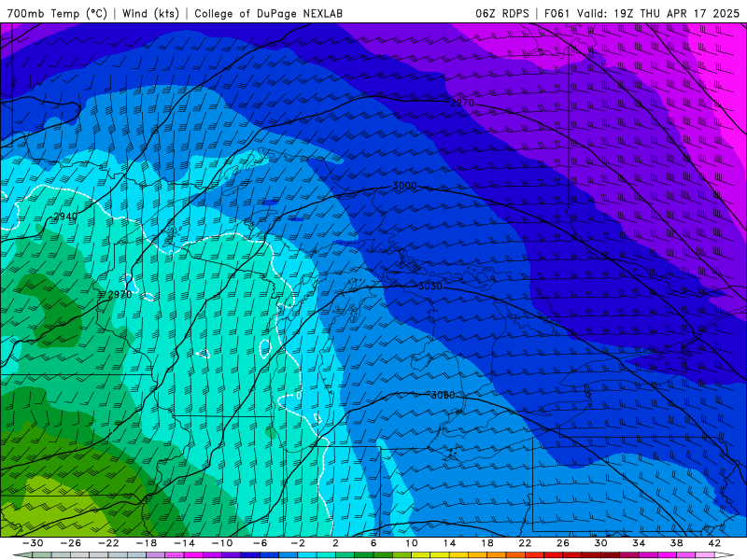
Task: Click the -30 value on the temperature scale
Action: [33, 543]
